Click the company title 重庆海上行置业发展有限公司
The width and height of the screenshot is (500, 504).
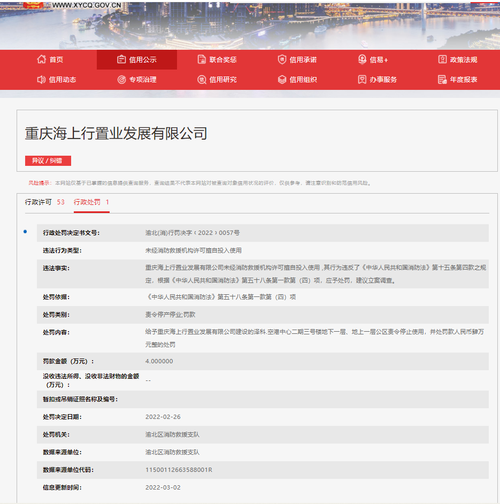pos(116,133)
